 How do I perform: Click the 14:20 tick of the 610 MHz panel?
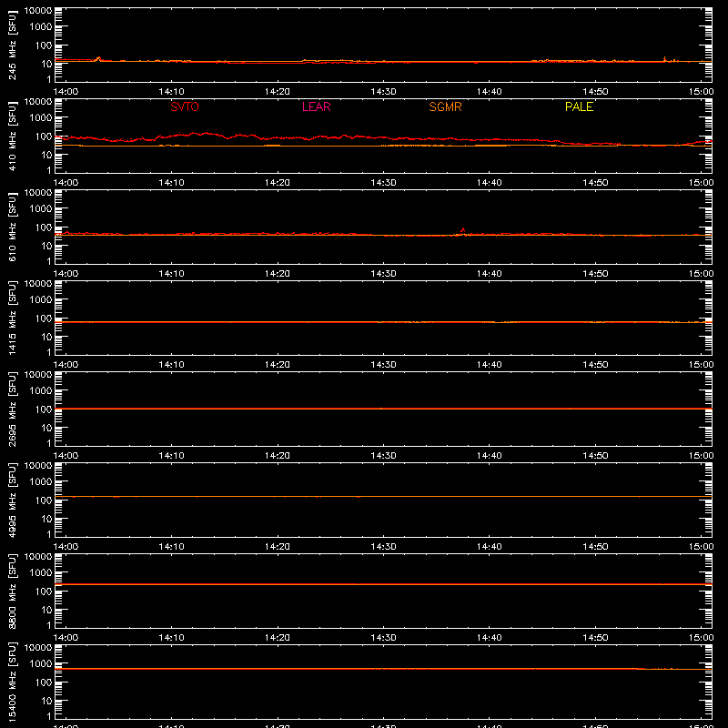(278, 274)
